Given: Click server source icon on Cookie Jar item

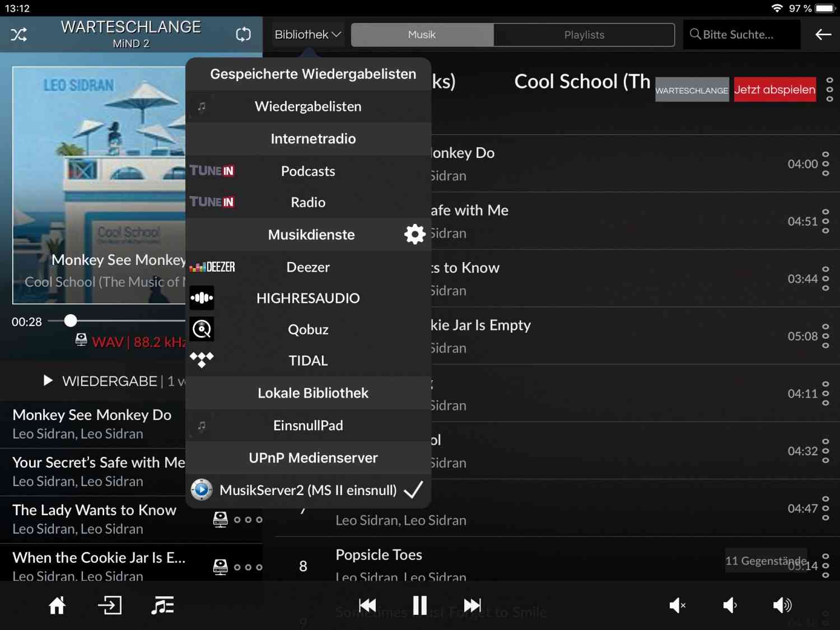Looking at the screenshot, I should [x=221, y=567].
